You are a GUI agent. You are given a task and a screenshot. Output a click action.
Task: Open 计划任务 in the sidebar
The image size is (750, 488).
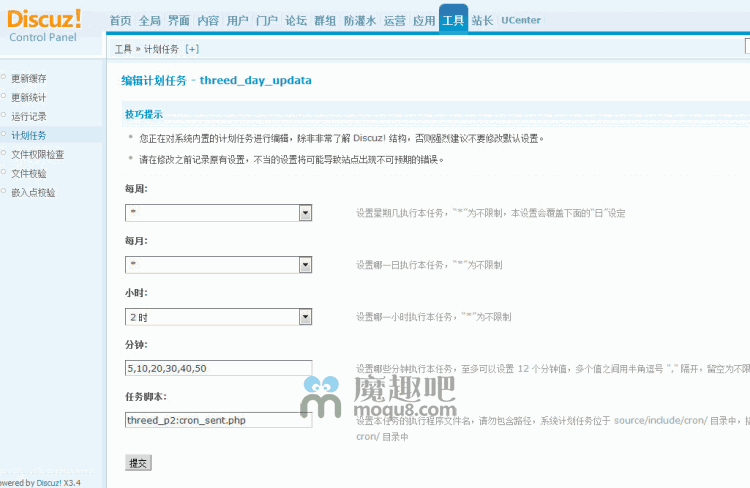pos(29,135)
